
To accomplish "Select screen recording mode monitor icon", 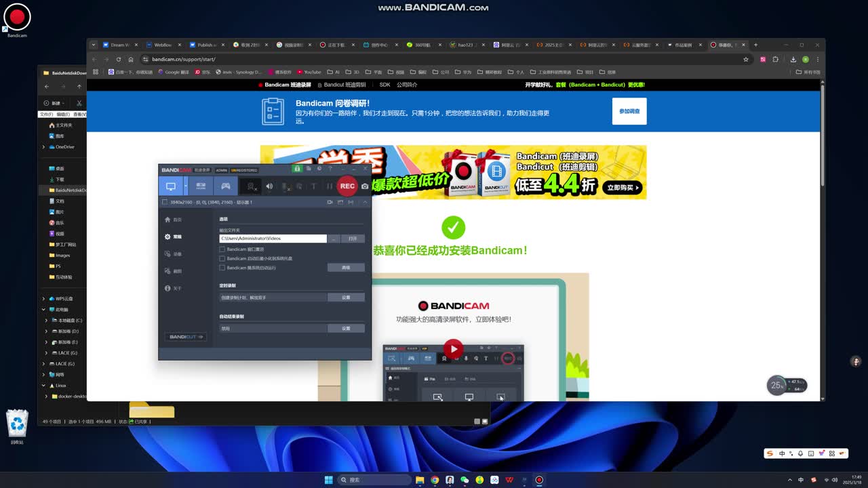I will 171,186.
